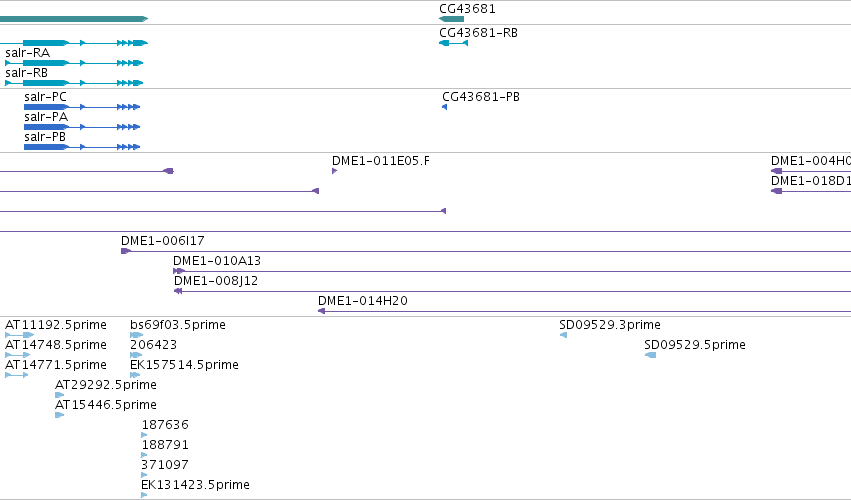Select the salr-RB transcript label
This screenshot has width=851, height=500.
tap(27, 73)
